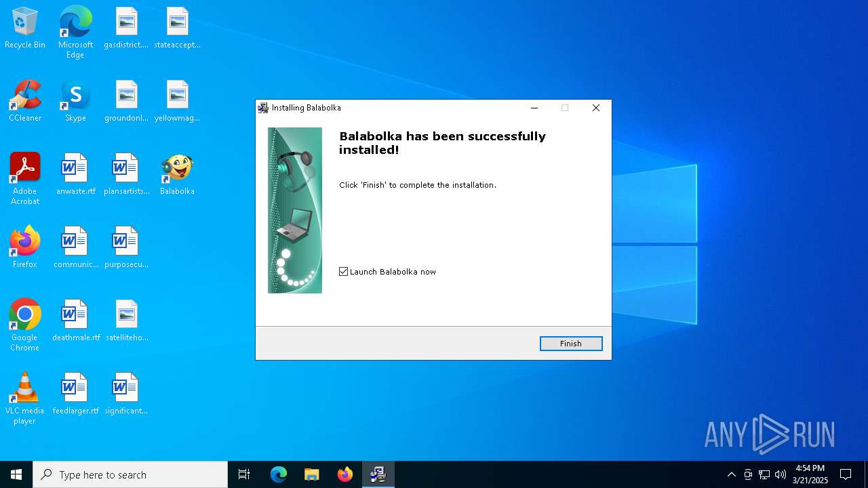Image resolution: width=868 pixels, height=488 pixels.
Task: Select the purposecu document on desktop
Action: click(x=126, y=248)
